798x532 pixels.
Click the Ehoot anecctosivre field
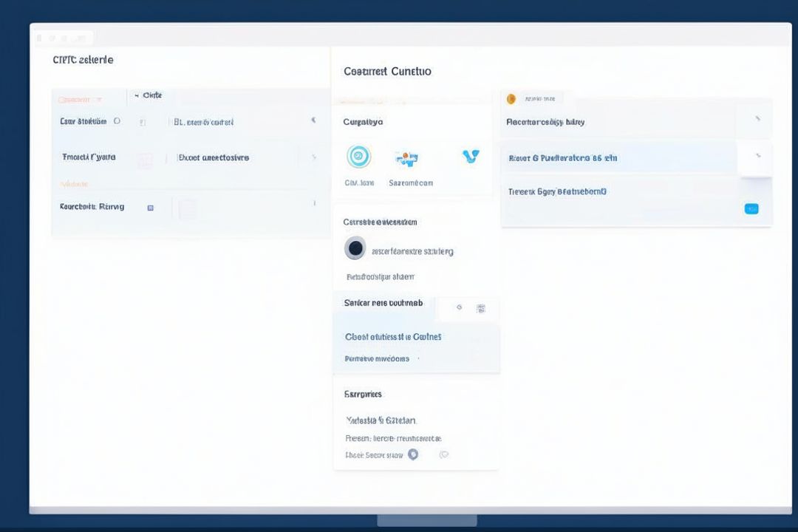[x=214, y=157]
